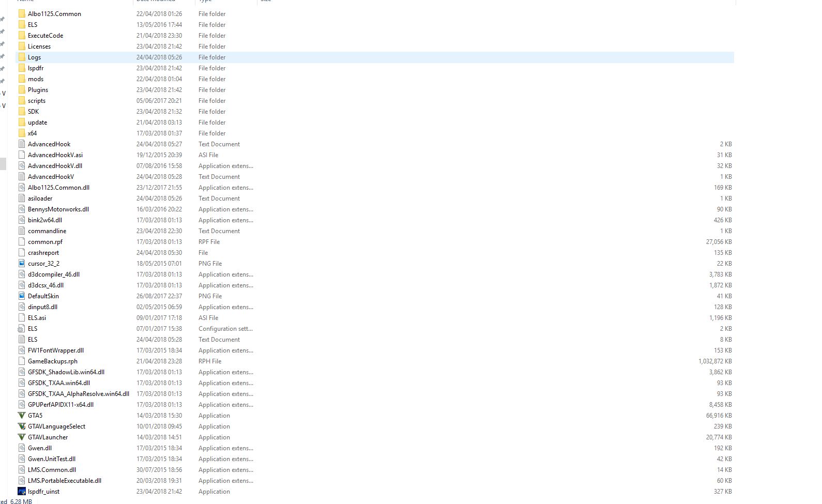Click the scripts folder icon

(22, 100)
